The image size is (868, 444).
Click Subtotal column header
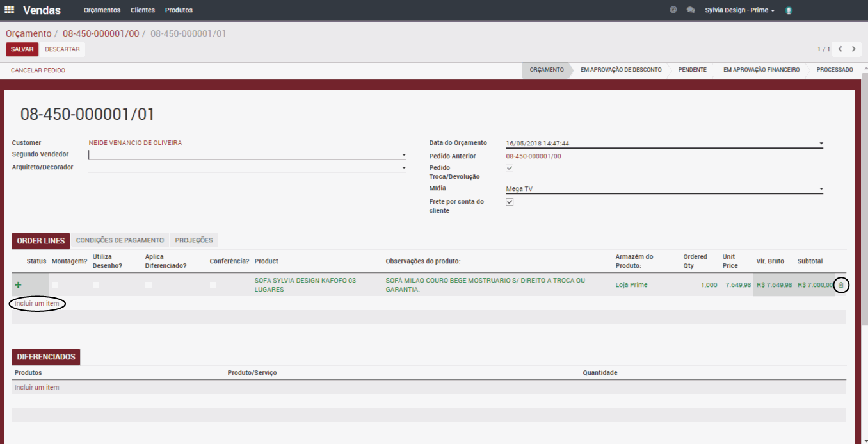(x=810, y=261)
